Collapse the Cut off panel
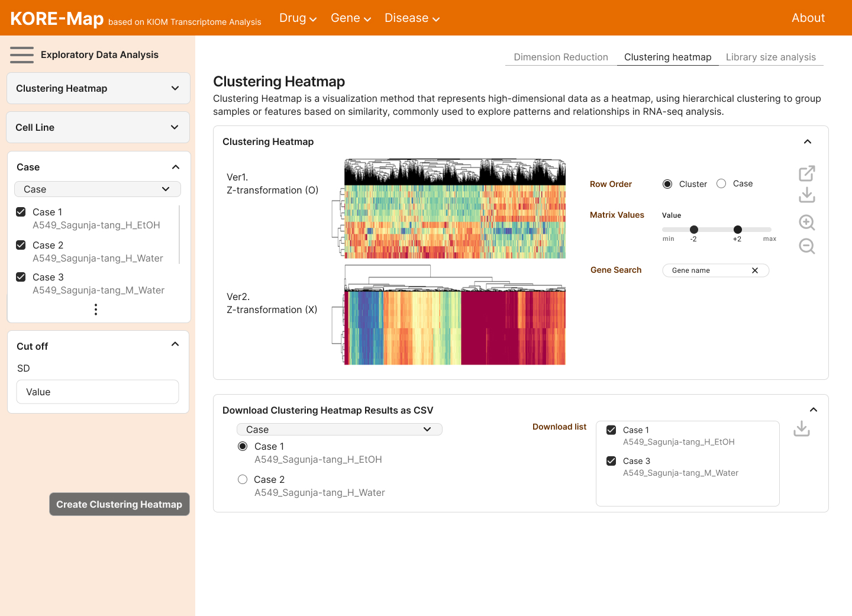 [x=175, y=344]
